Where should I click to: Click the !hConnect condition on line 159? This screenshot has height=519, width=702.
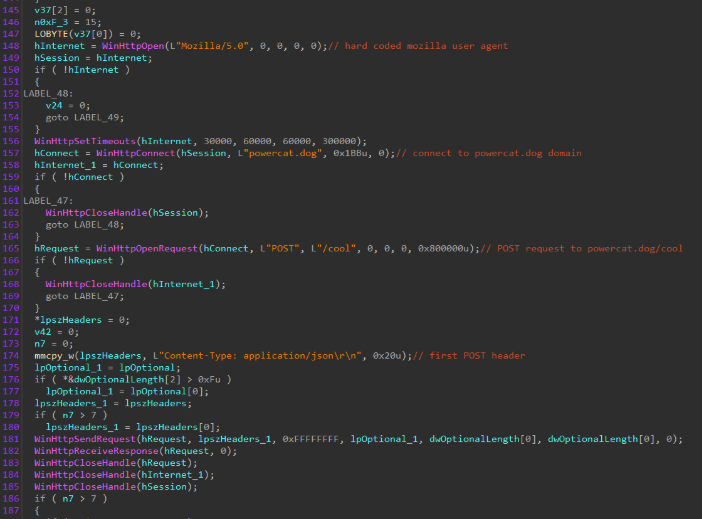pos(88,177)
